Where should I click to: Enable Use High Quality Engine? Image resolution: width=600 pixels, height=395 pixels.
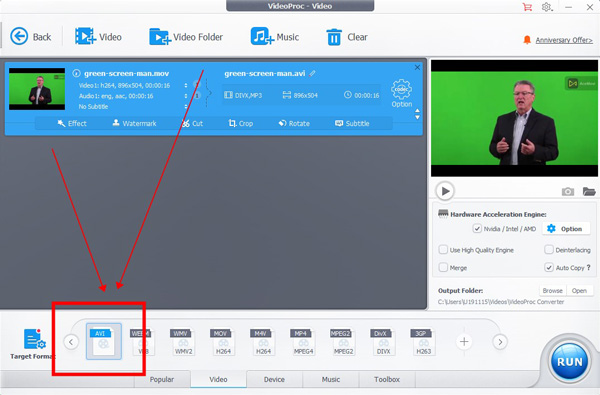[443, 250]
